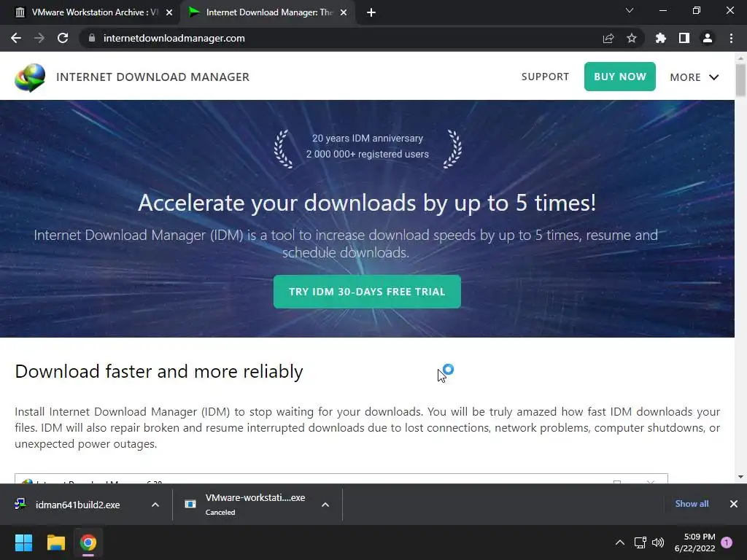
Task: Click the BUY NOW button
Action: [620, 77]
